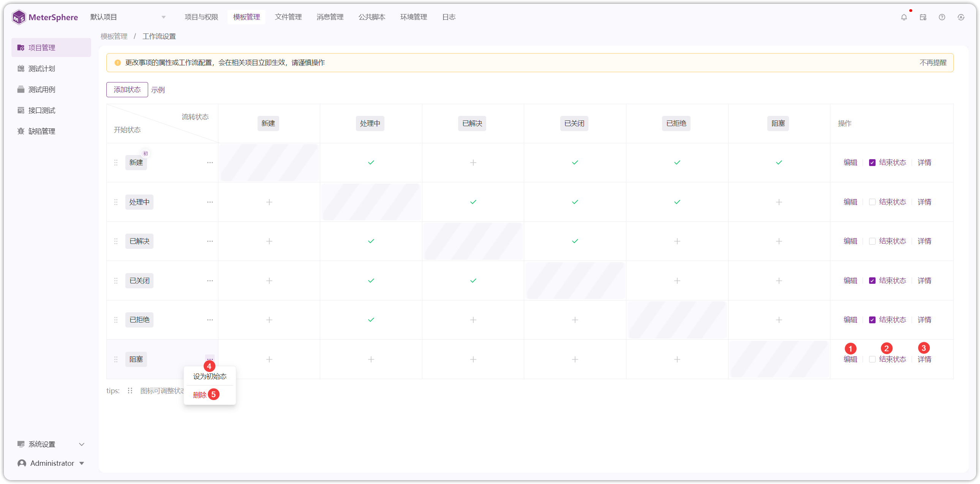Add transition from 阻塞 to 已拒绝
This screenshot has height=484, width=980.
677,359
